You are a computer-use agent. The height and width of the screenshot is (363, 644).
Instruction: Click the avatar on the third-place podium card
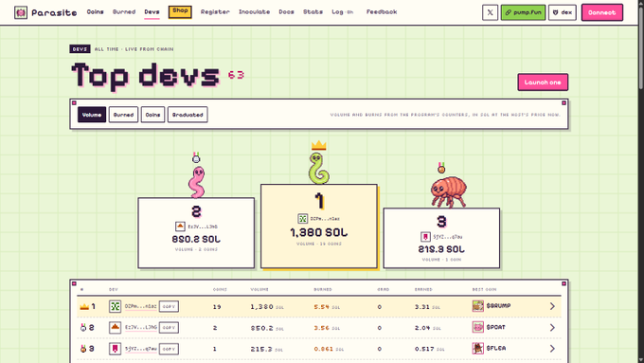425,237
